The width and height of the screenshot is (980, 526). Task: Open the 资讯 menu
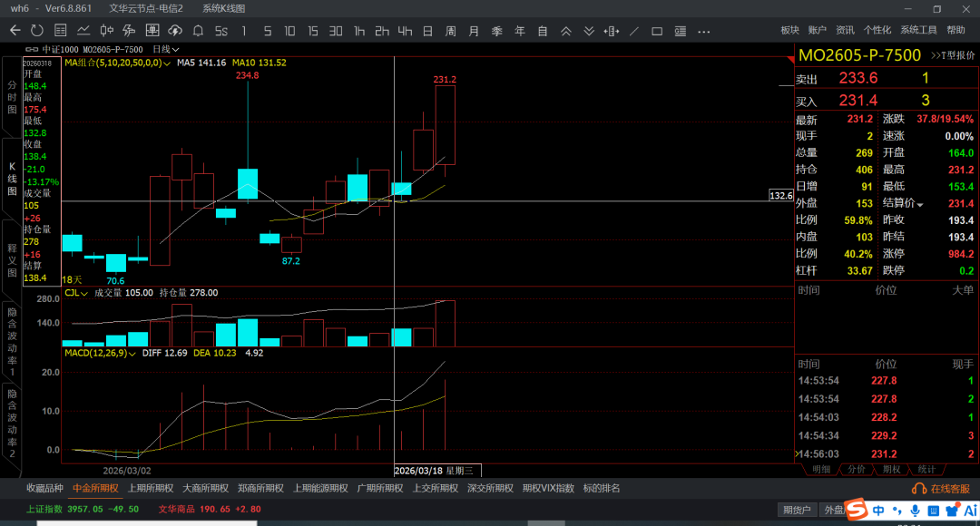[845, 30]
